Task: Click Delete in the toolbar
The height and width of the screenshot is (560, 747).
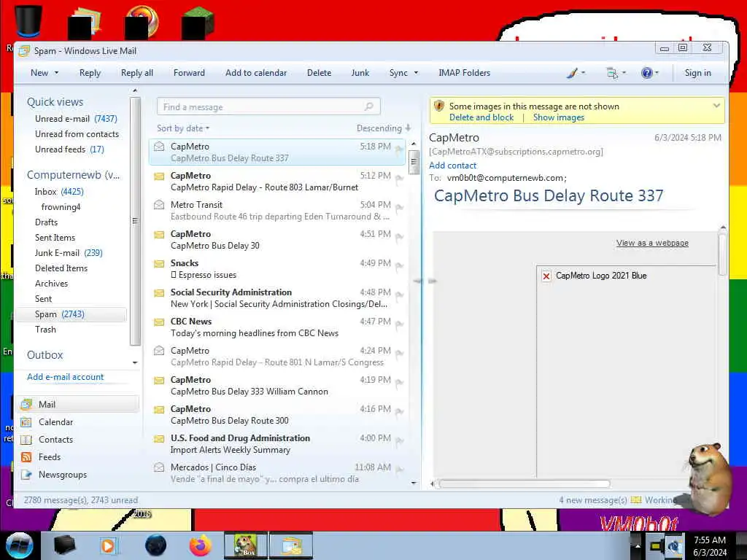Action: [x=320, y=73]
